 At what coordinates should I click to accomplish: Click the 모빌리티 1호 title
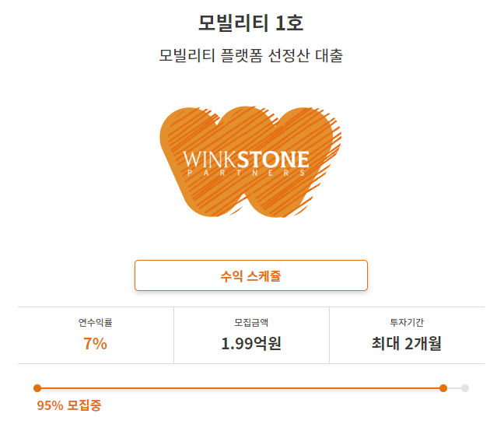coord(251,23)
